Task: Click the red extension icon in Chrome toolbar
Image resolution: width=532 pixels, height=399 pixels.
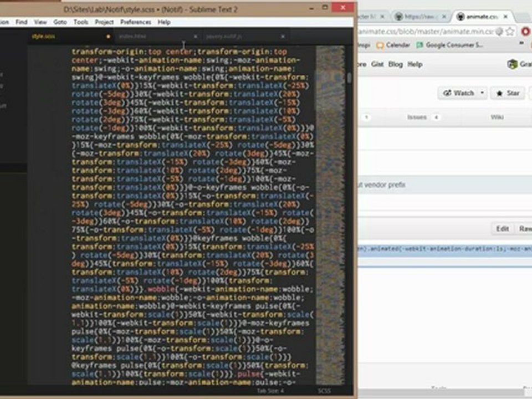Action: coord(526,32)
